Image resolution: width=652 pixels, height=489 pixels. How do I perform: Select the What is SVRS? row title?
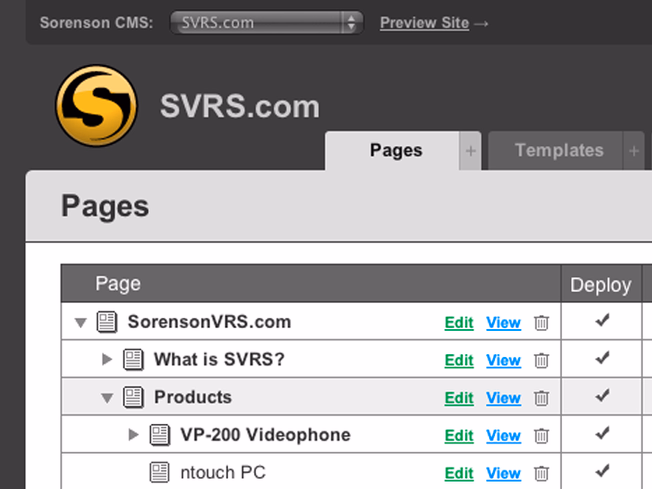click(x=219, y=359)
